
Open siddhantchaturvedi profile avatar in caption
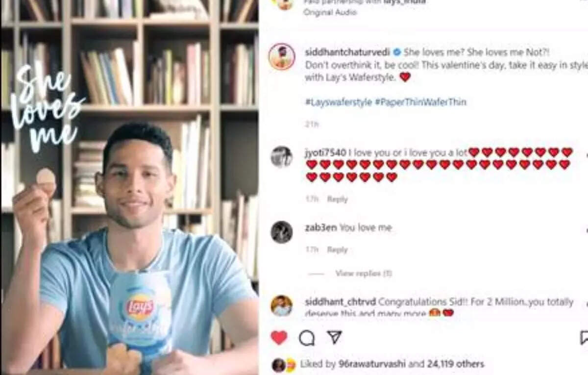281,57
